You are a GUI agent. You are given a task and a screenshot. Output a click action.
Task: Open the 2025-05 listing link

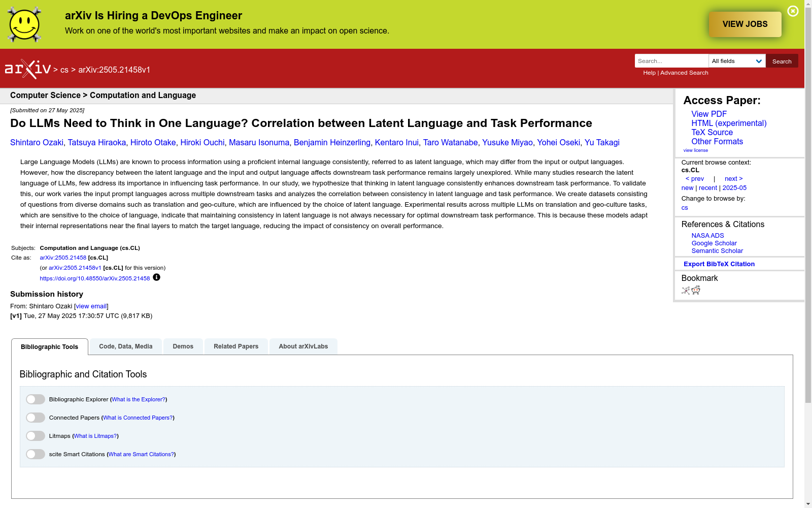734,188
